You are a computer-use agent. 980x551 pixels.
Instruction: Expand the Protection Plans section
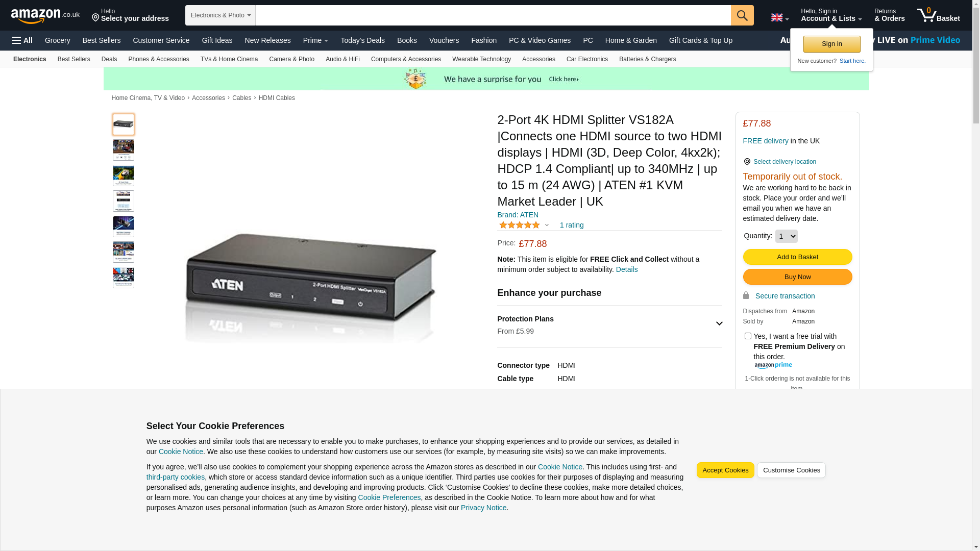click(719, 323)
